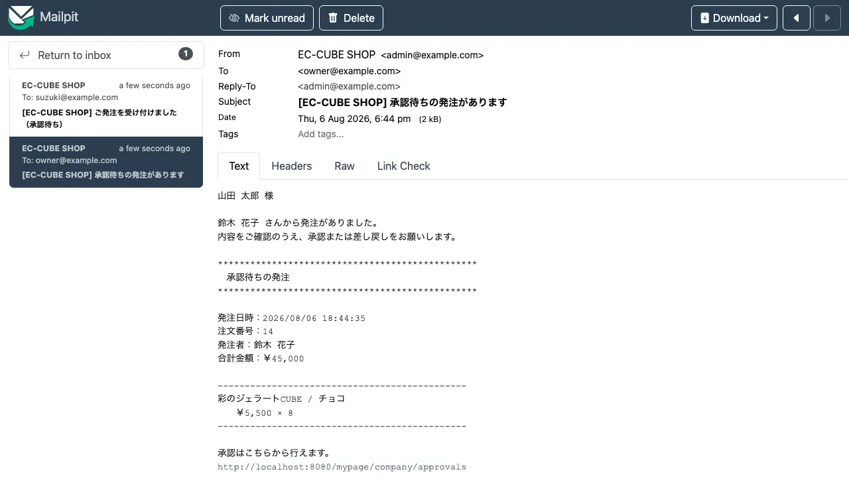Click the product line 彩のジェラートCUBE / チョコ
The image size is (849, 504).
[x=281, y=399]
